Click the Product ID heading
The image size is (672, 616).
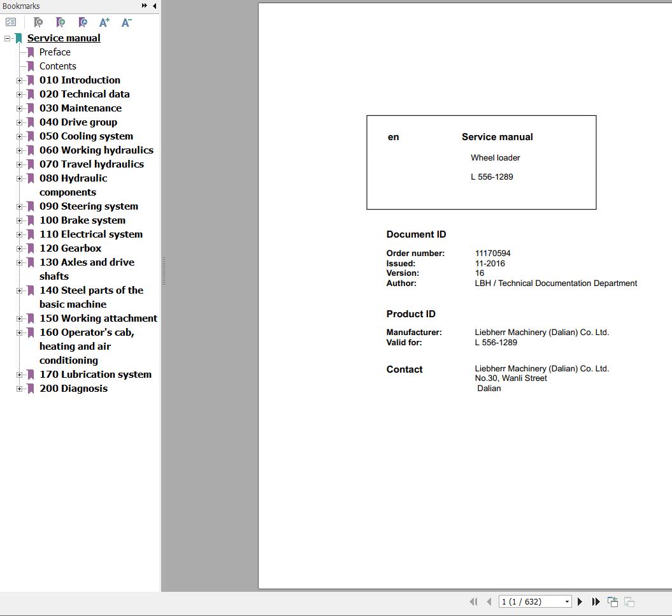[x=411, y=314]
